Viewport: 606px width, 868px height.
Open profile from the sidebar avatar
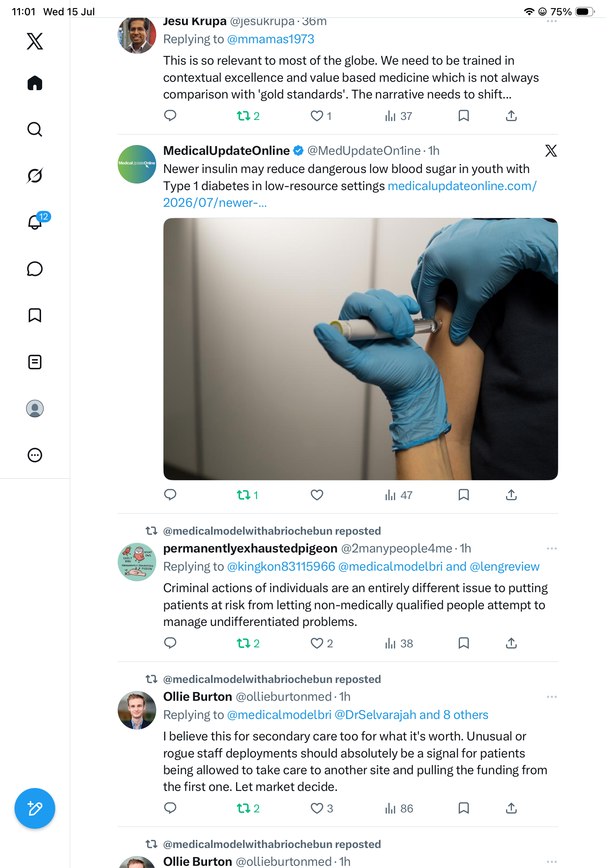click(35, 408)
